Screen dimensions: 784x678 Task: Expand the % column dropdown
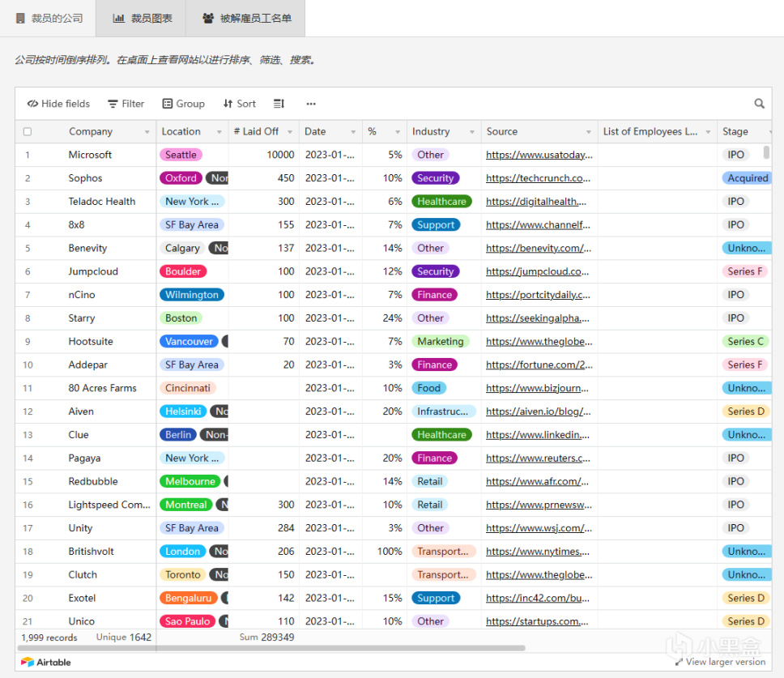[x=398, y=132]
